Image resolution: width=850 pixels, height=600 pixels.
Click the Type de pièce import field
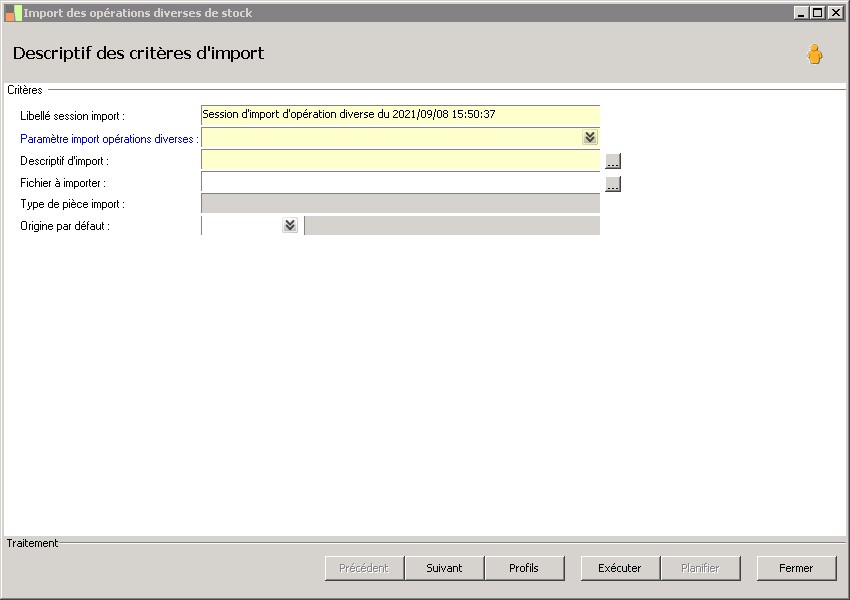pyautogui.click(x=401, y=203)
